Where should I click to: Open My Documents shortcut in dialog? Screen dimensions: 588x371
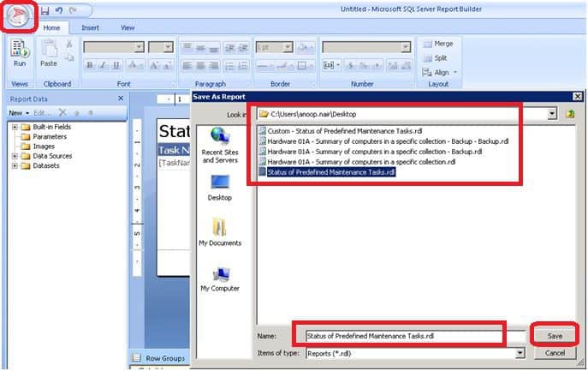(220, 232)
